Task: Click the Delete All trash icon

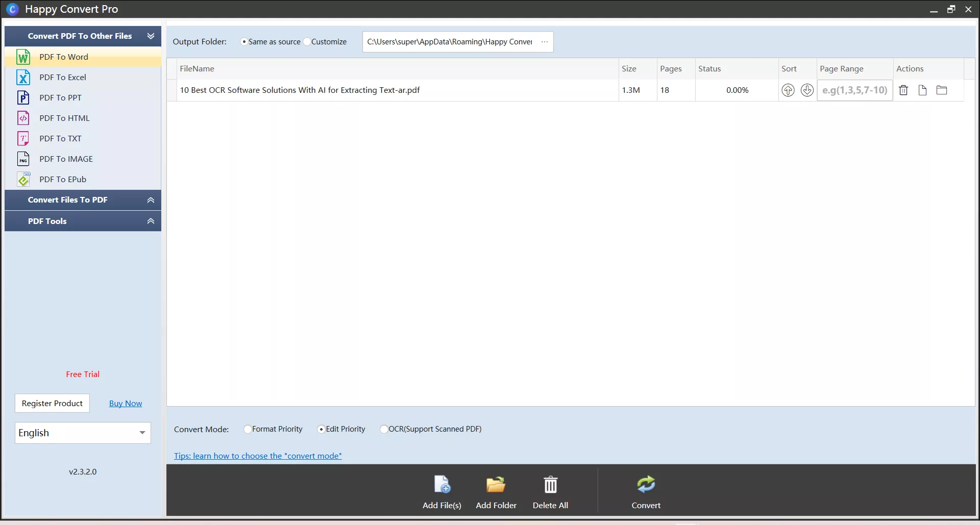Action: tap(550, 484)
